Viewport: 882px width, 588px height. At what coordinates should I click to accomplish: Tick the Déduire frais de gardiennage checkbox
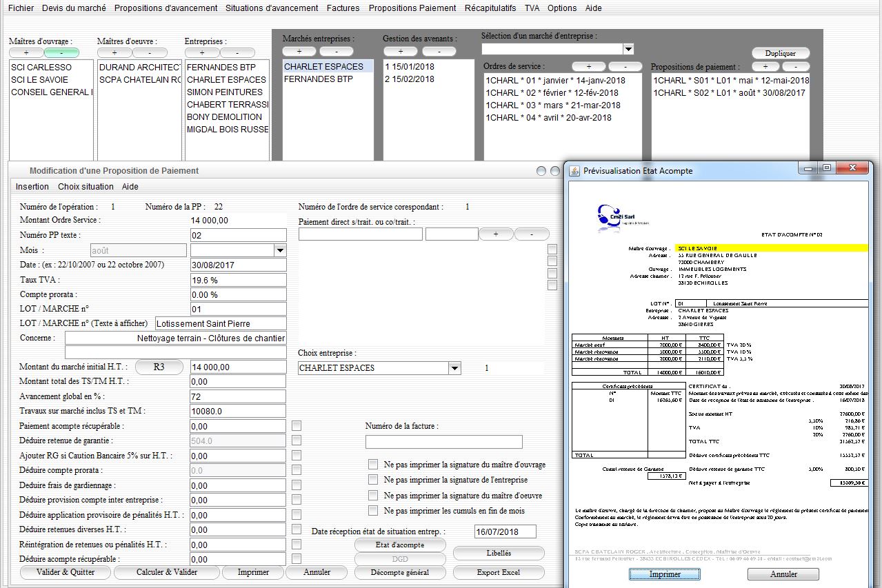297,485
